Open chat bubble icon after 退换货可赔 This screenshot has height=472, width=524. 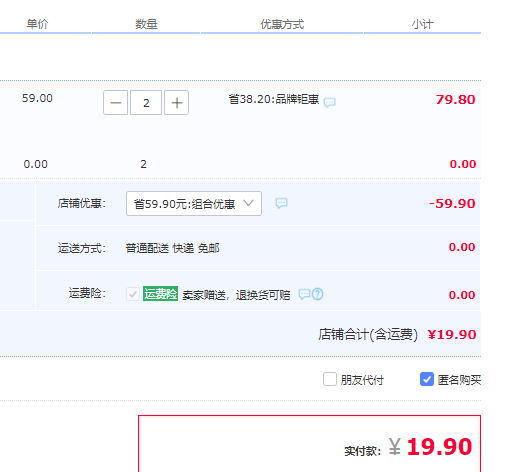[304, 294]
